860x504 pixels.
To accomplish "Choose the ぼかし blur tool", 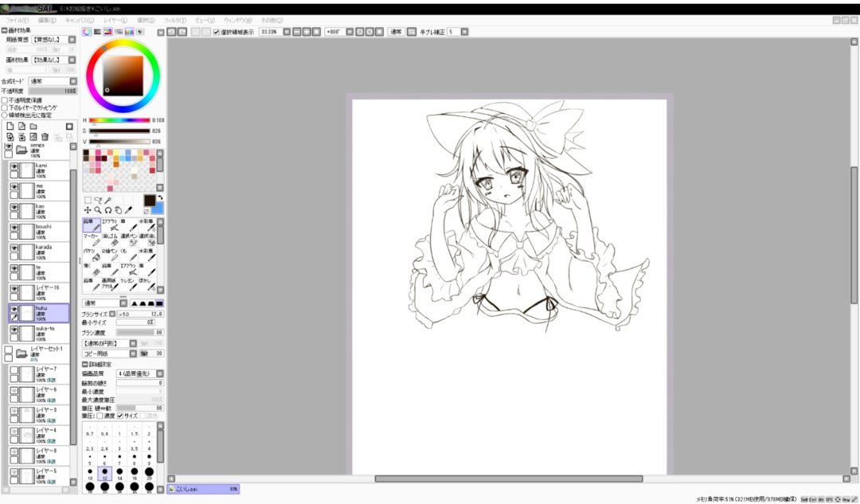I will [x=146, y=284].
